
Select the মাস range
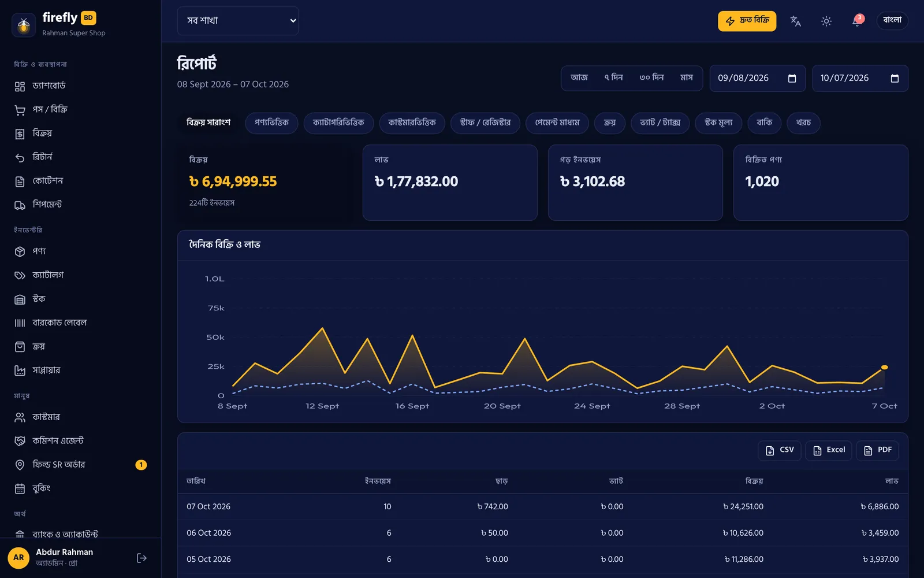click(686, 78)
